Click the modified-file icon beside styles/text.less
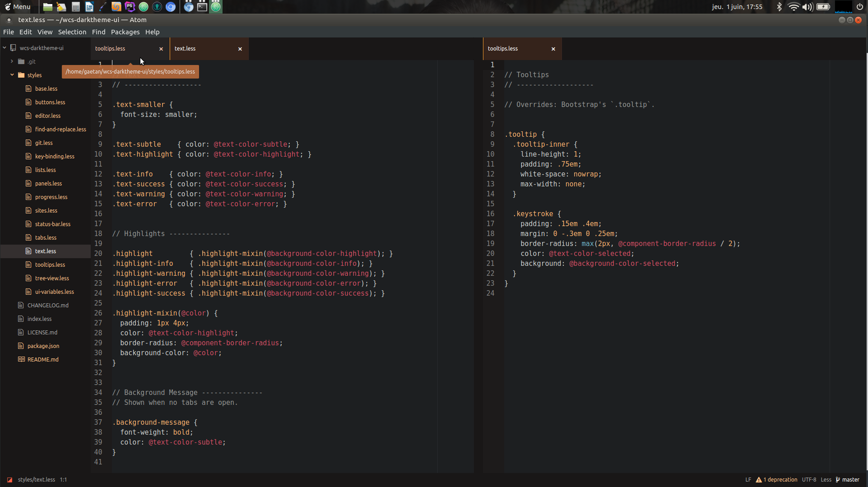Image resolution: width=868 pixels, height=487 pixels. pos(9,480)
